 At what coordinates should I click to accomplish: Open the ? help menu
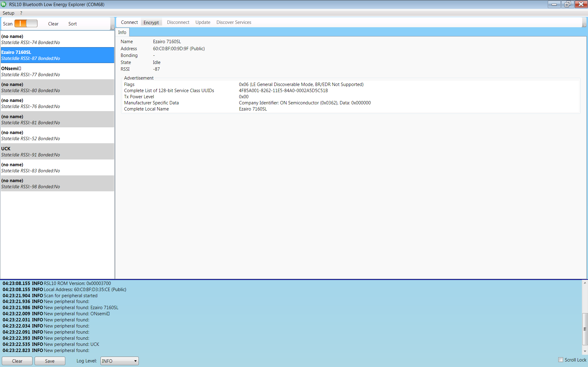(x=21, y=13)
